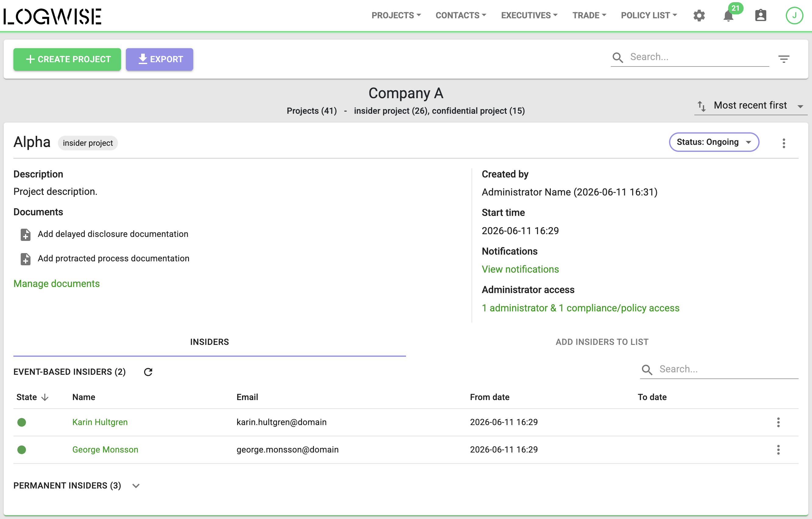
Task: Click the To date column header
Action: tap(652, 398)
